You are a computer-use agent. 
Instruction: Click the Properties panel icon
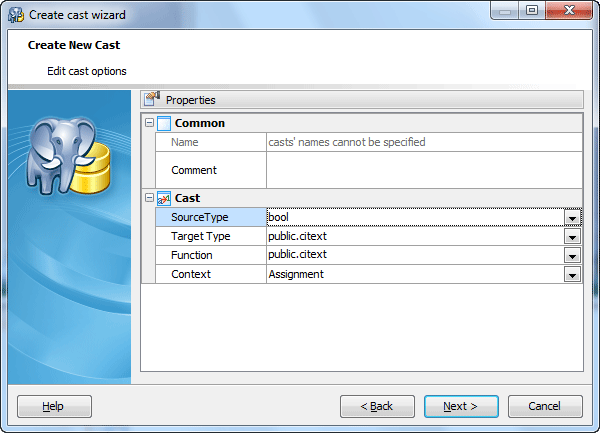click(152, 99)
